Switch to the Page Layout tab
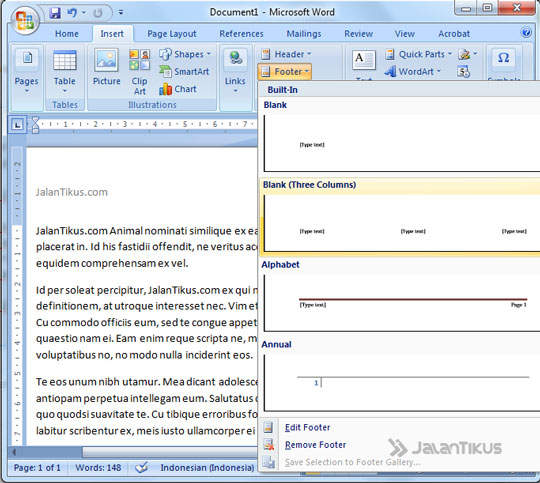 (x=172, y=34)
